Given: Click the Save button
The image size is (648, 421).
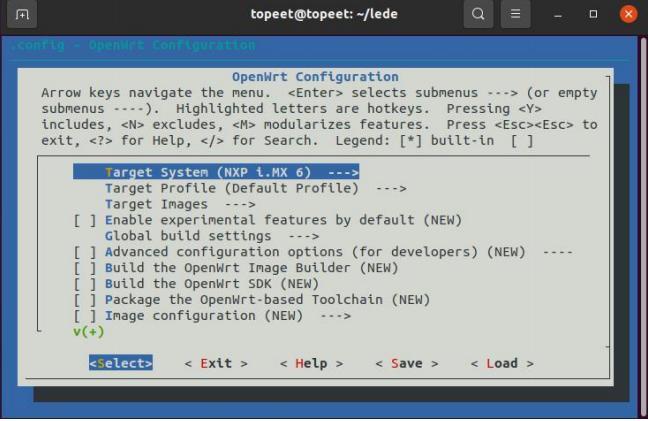Looking at the screenshot, I should [x=406, y=363].
